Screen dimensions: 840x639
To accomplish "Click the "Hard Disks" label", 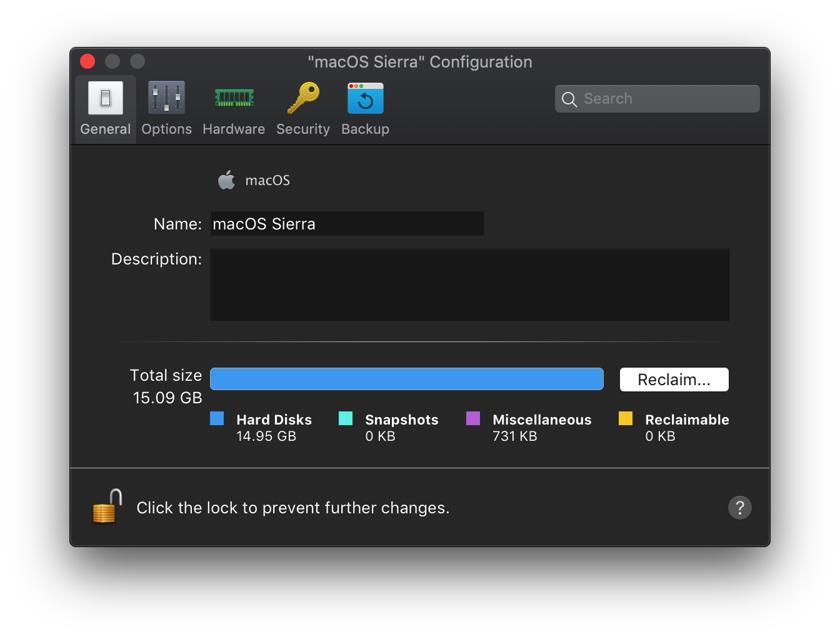I will coord(274,420).
